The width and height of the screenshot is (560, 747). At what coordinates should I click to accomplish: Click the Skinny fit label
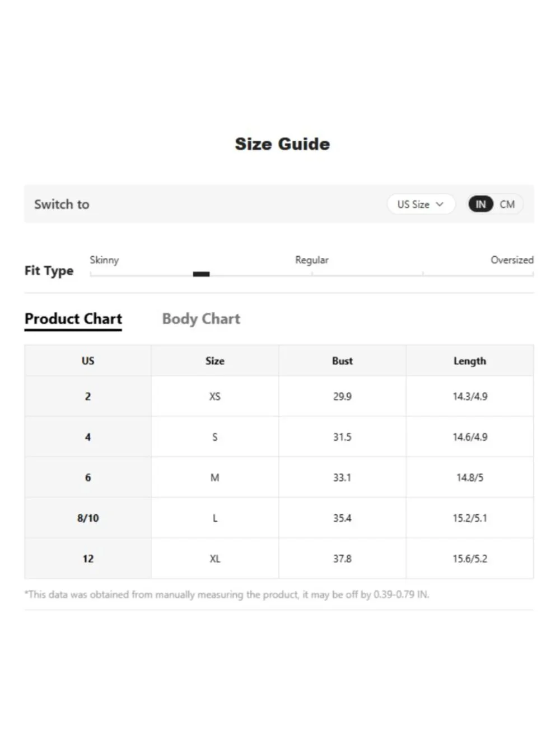click(x=104, y=260)
